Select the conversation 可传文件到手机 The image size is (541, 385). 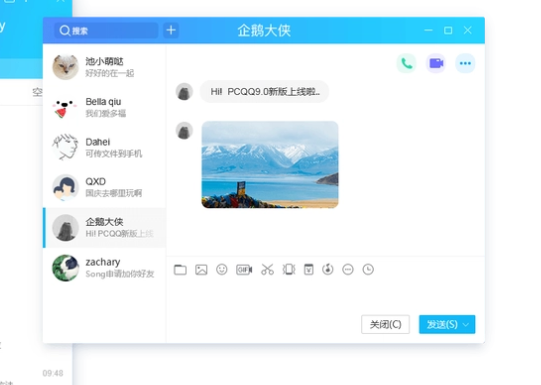coord(104,147)
